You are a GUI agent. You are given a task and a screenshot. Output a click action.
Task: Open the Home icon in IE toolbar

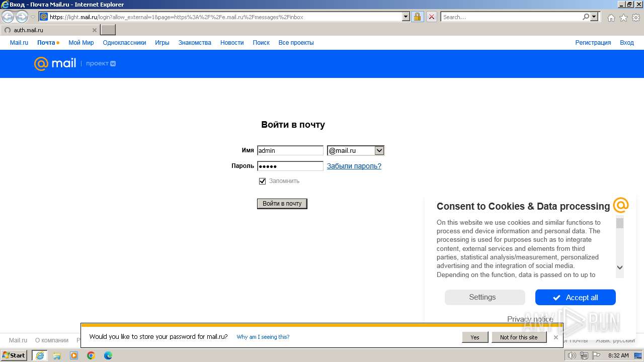pos(611,18)
